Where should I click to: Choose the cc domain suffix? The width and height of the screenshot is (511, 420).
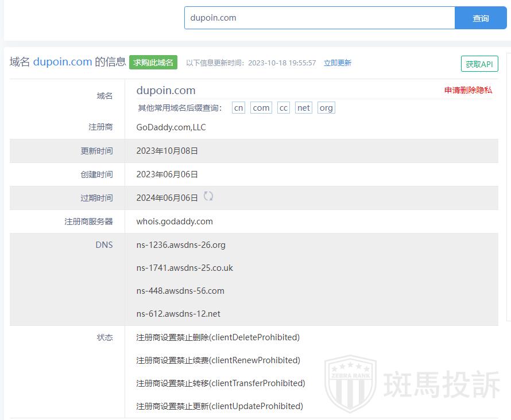click(284, 108)
